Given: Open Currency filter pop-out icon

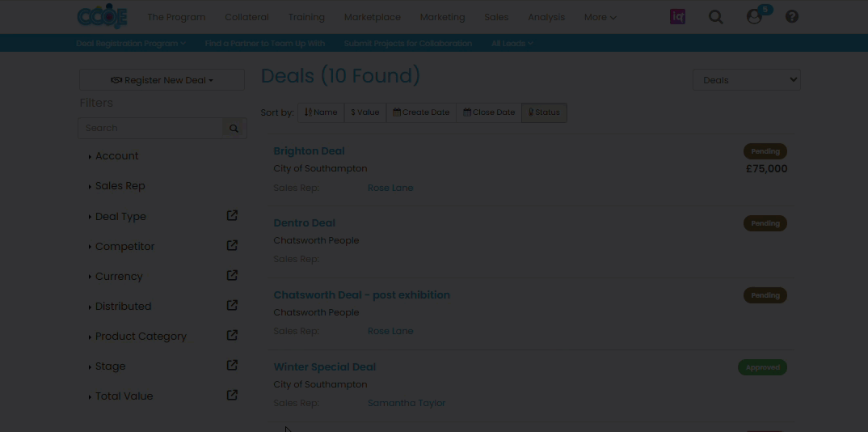Looking at the screenshot, I should (233, 275).
